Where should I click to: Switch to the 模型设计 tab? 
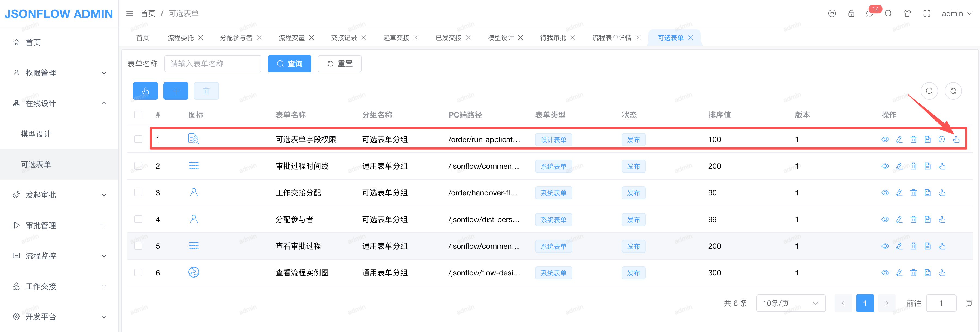pos(500,38)
